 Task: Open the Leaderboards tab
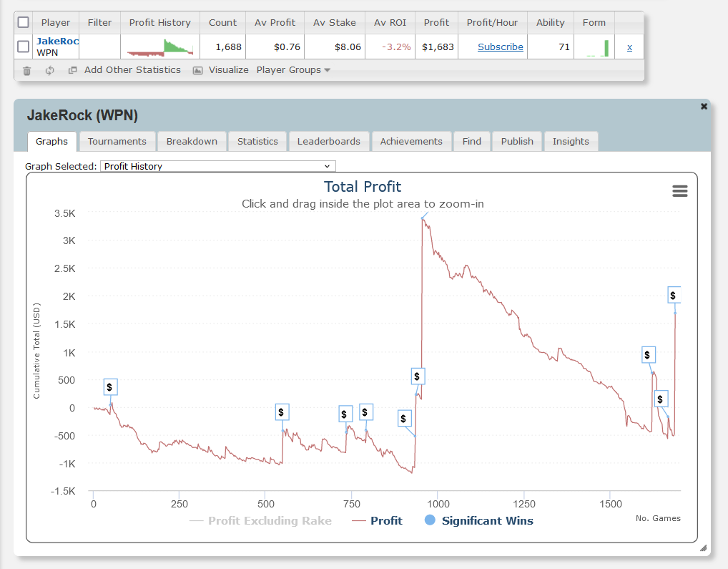click(x=329, y=141)
